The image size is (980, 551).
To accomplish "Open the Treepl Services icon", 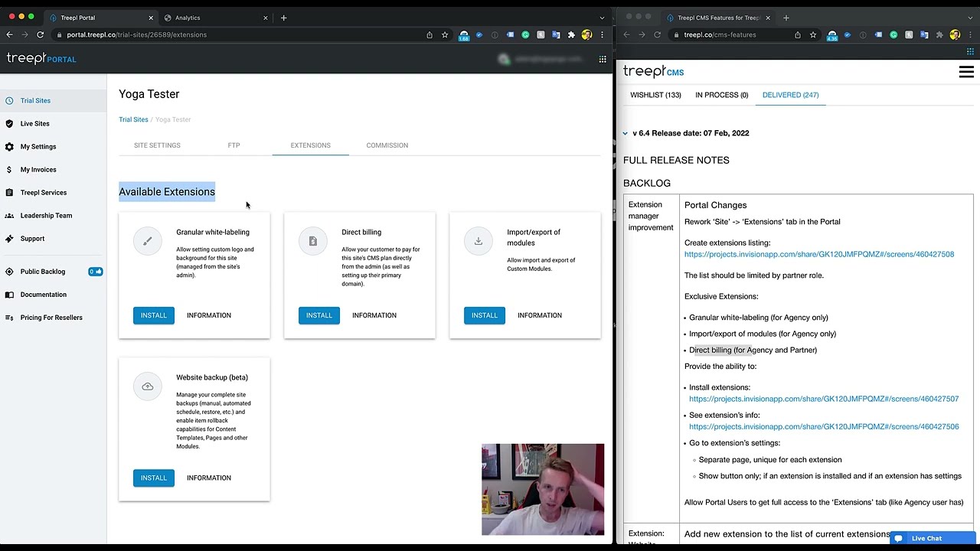I will click(x=9, y=192).
